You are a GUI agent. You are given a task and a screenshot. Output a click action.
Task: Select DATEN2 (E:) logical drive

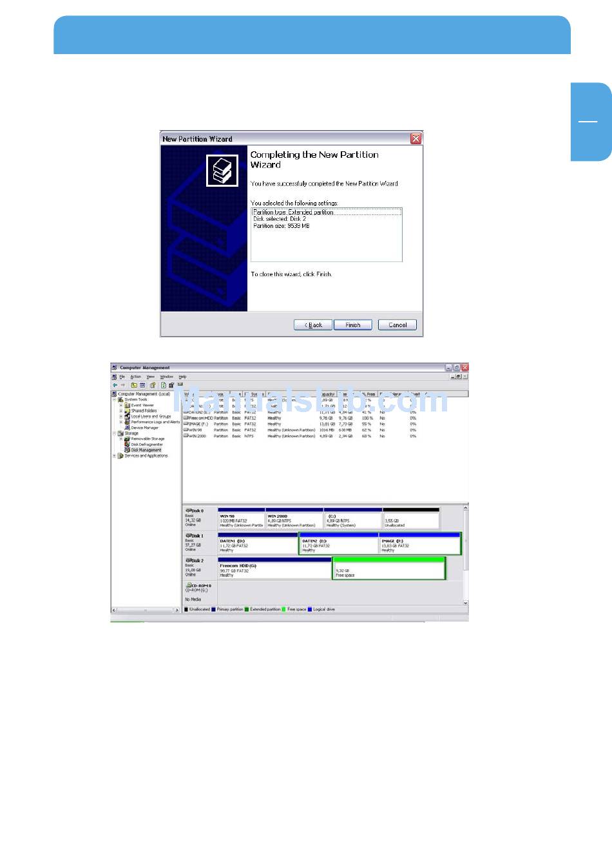pyautogui.click(x=339, y=543)
